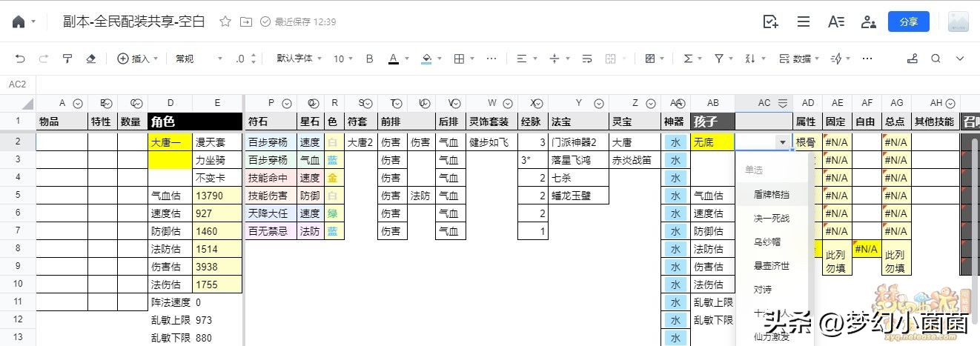
Task: Select the 赤炎战笛 cell
Action: pos(635,159)
